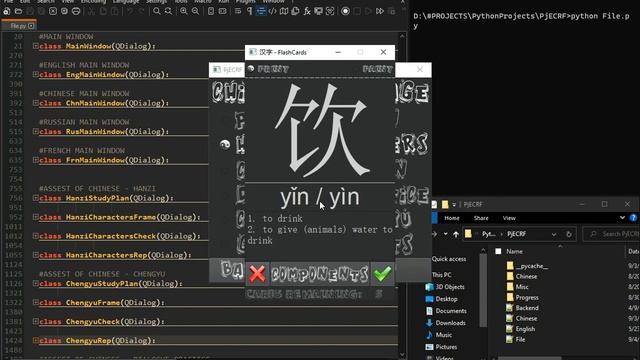The width and height of the screenshot is (640, 360).
Task: Open Folder as Workspace panel
Action: coord(318,11)
